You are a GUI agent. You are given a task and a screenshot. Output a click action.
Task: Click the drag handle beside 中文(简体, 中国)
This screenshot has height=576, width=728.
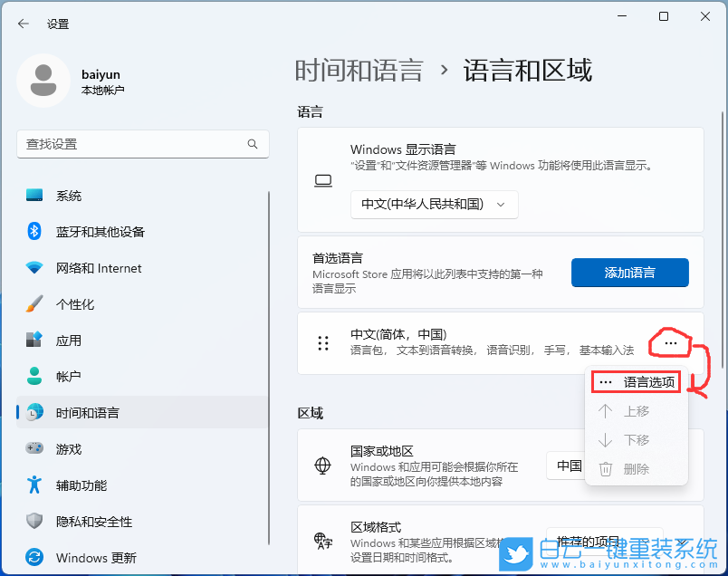[323, 343]
